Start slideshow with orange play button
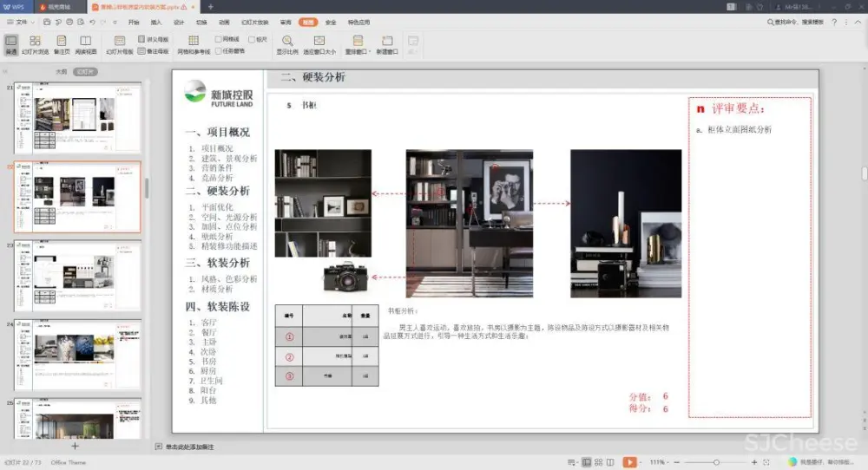The image size is (868, 470). tap(629, 462)
